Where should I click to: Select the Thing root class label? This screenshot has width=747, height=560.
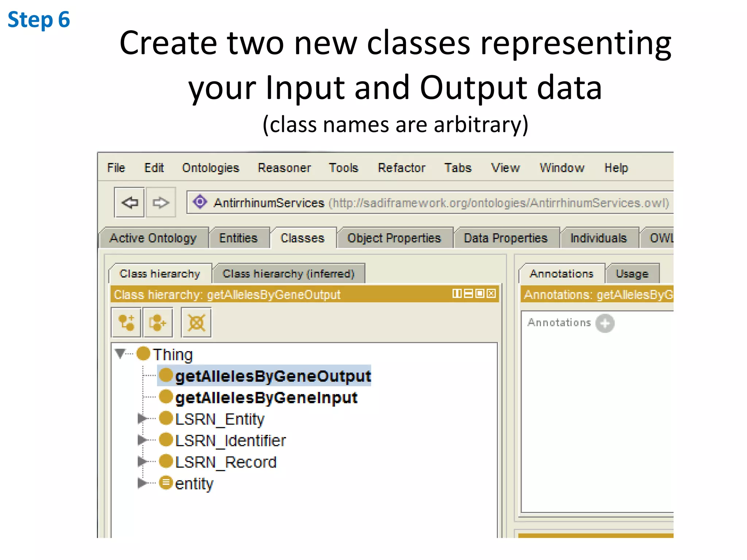tap(173, 354)
